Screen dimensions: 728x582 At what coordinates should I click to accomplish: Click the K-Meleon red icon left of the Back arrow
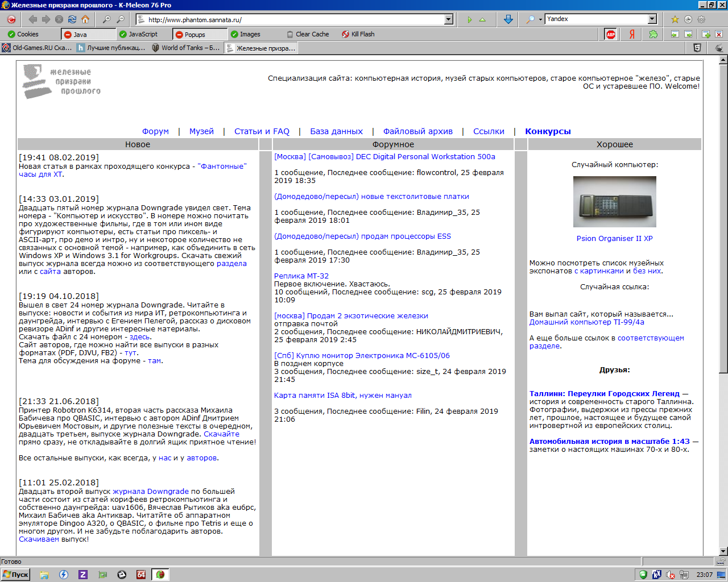tap(11, 19)
